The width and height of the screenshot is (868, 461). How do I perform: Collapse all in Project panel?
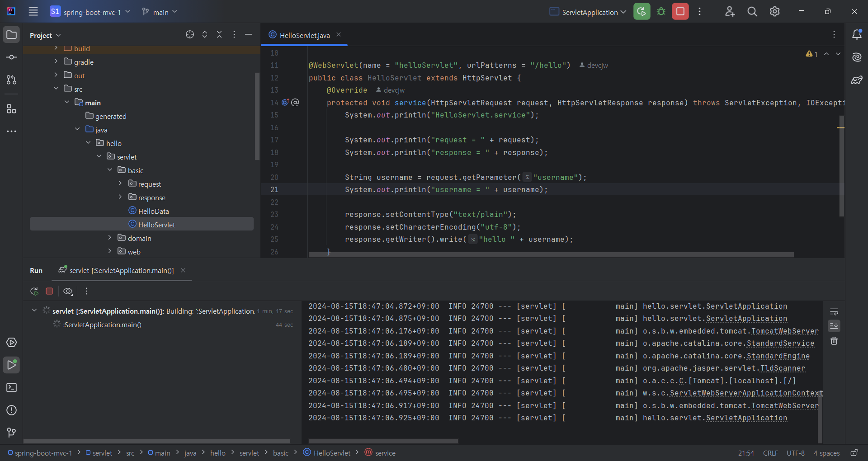click(219, 35)
